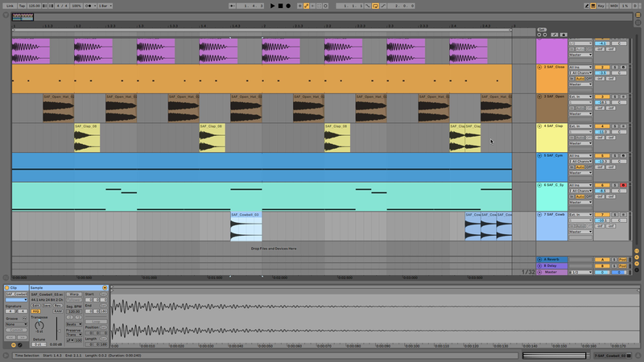This screenshot has width=644, height=362.
Task: Fold the 6 SAF_C_Sy track
Action: pos(539,185)
